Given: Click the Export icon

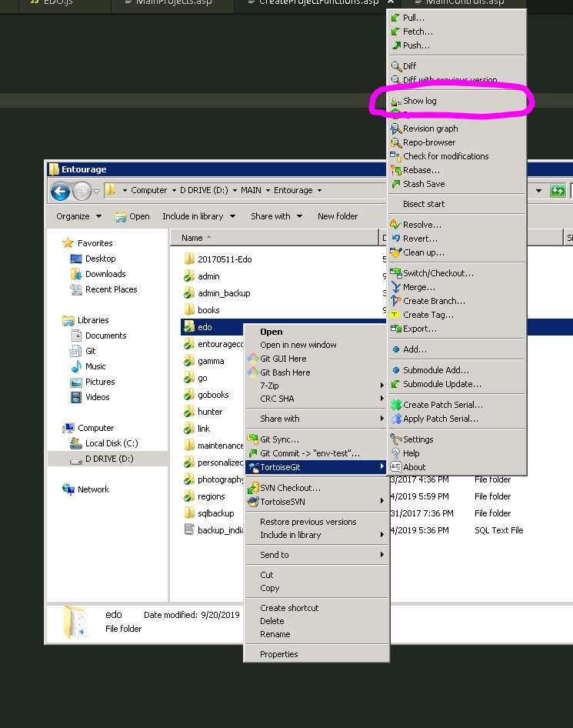Looking at the screenshot, I should pyautogui.click(x=395, y=329).
